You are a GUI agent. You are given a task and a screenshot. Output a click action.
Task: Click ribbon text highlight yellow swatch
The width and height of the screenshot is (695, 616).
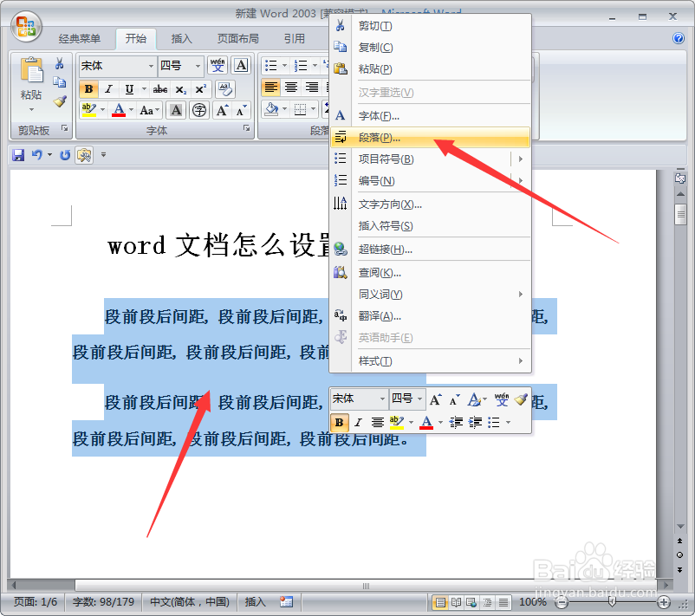click(89, 110)
